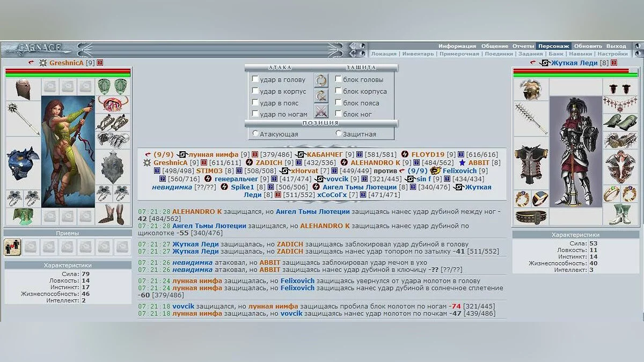644x362 pixels.
Task: Click the refresh circular arrows combat button
Action: tap(321, 80)
